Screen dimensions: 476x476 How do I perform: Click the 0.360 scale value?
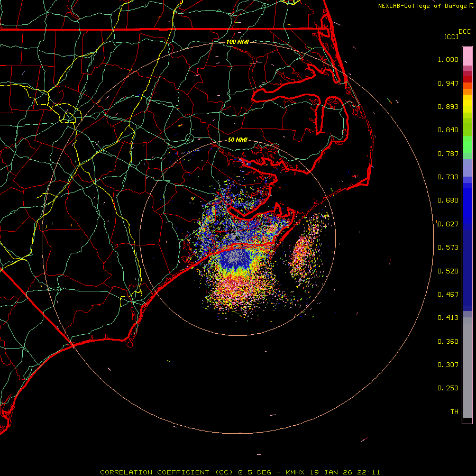pyautogui.click(x=448, y=342)
